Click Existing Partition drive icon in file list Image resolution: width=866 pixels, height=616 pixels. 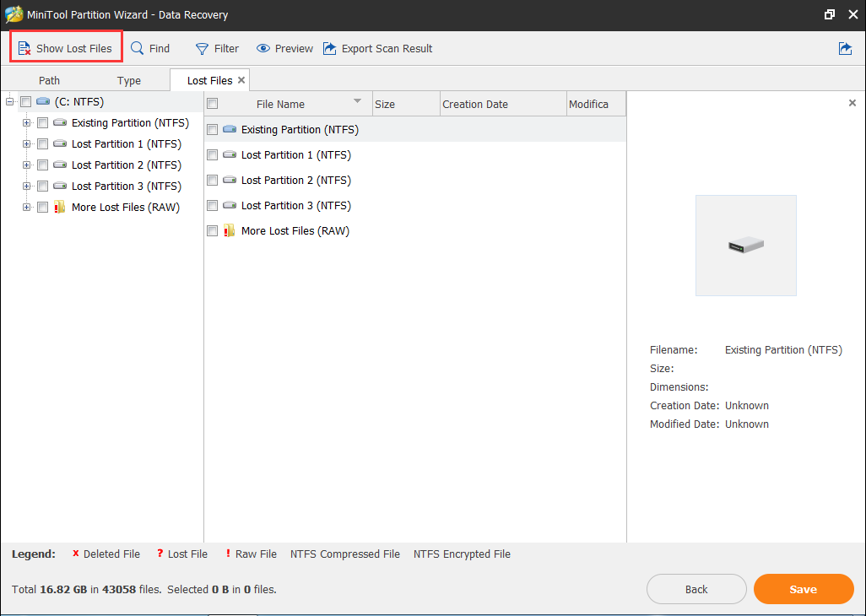(x=230, y=129)
